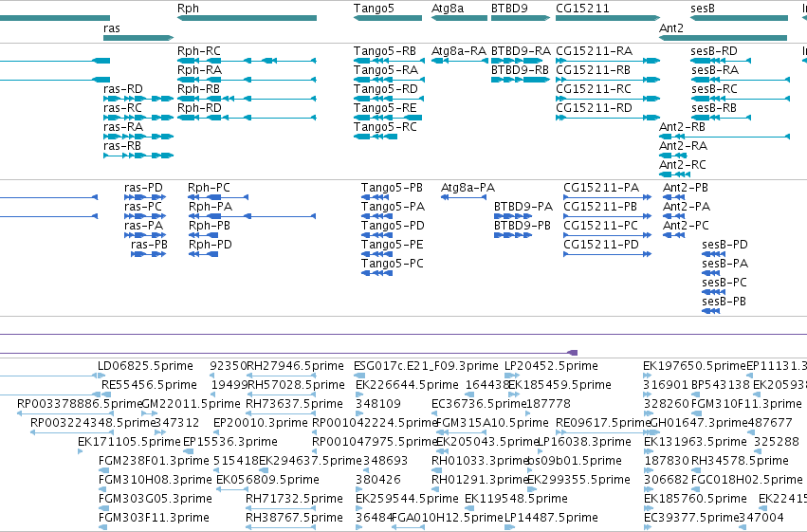Select protein Ant2-PB
The width and height of the screenshot is (807, 532).
pos(686,188)
